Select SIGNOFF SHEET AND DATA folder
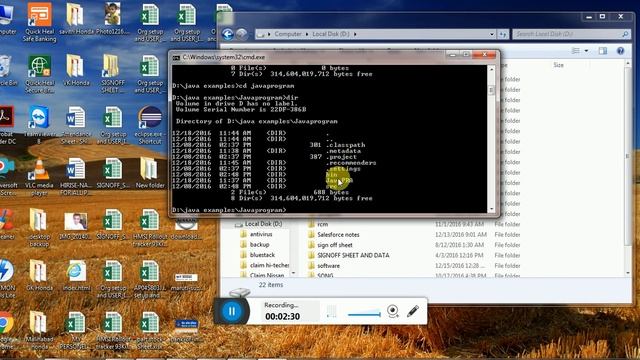The height and width of the screenshot is (360, 640). 353,255
